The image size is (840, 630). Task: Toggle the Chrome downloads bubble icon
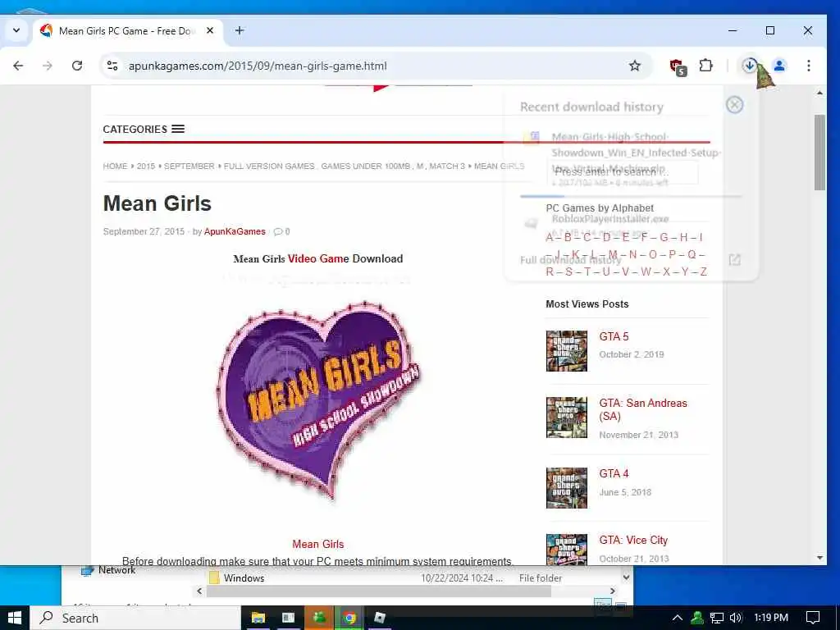[x=750, y=66]
